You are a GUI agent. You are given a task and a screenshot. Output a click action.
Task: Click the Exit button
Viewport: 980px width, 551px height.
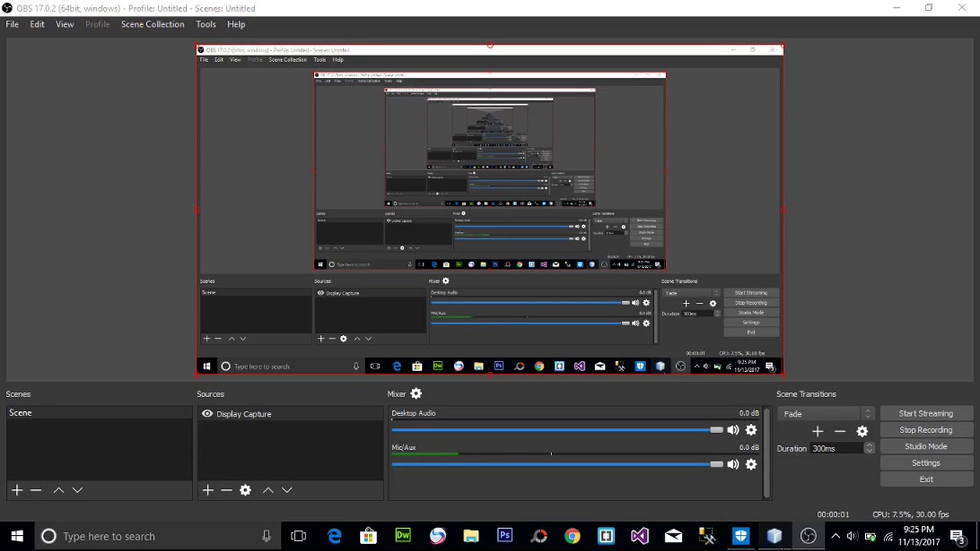[x=926, y=480]
